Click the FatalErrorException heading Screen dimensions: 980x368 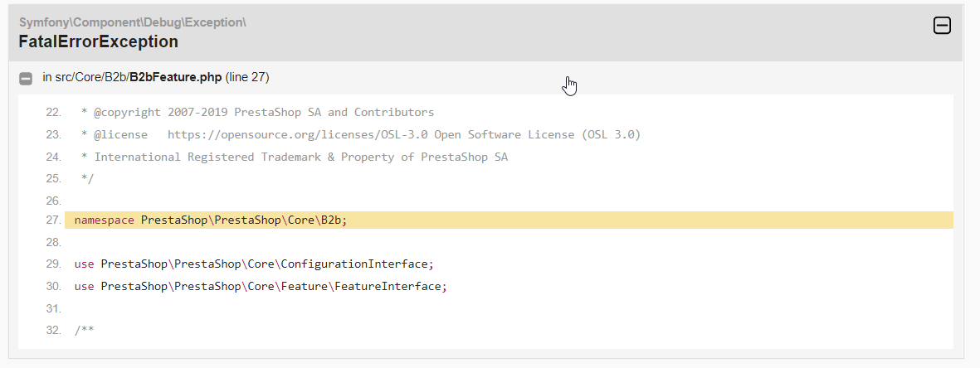98,42
